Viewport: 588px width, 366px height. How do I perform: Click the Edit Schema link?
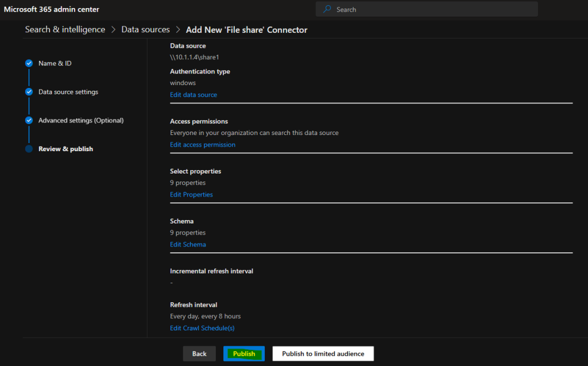(x=188, y=244)
